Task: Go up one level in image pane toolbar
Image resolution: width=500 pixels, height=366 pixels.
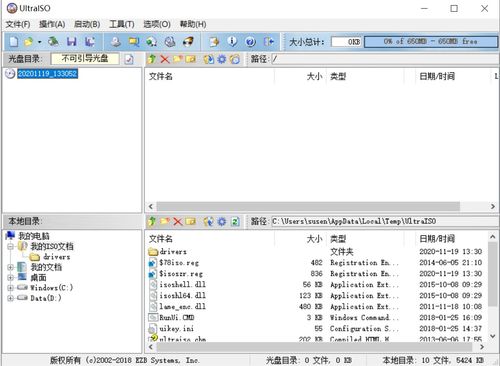Action: click(x=152, y=59)
